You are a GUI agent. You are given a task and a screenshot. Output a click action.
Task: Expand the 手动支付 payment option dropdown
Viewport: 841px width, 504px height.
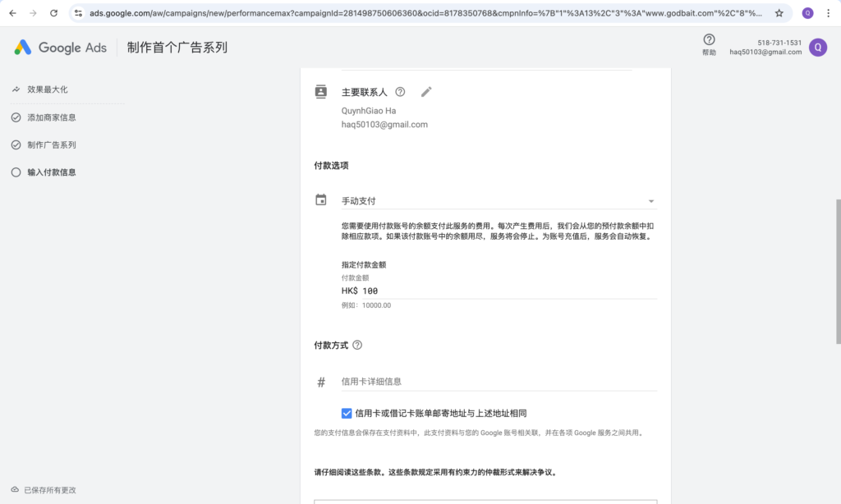[x=650, y=201]
